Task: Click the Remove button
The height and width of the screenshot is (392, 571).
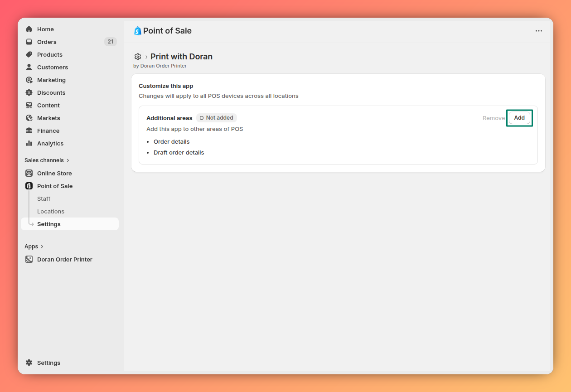Action: click(x=494, y=118)
